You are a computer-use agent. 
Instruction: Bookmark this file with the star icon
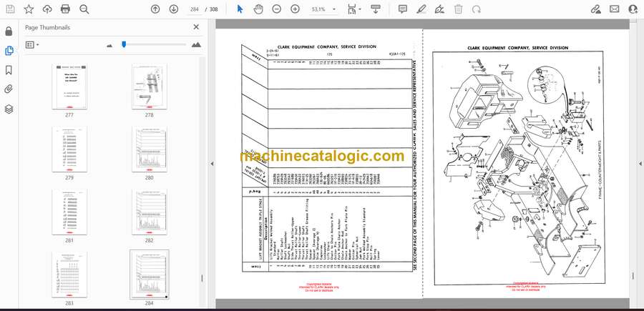(x=29, y=9)
